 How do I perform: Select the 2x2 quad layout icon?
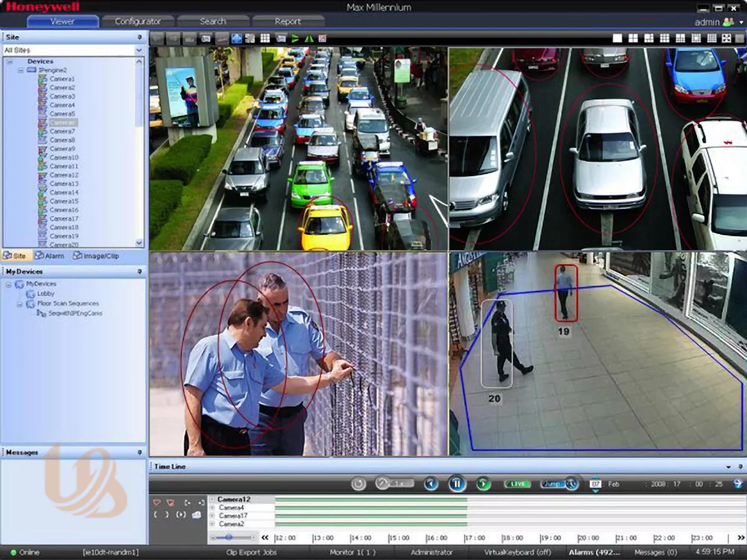point(633,39)
